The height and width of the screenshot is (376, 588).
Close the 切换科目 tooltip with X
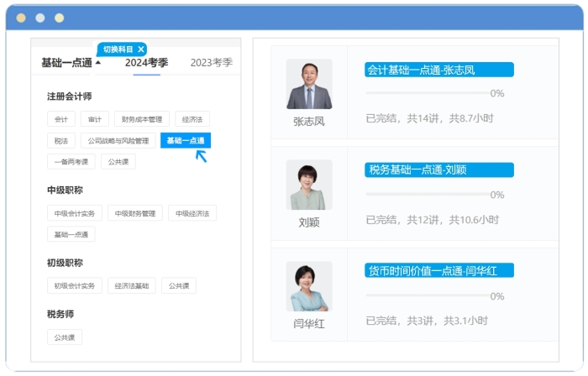click(141, 50)
